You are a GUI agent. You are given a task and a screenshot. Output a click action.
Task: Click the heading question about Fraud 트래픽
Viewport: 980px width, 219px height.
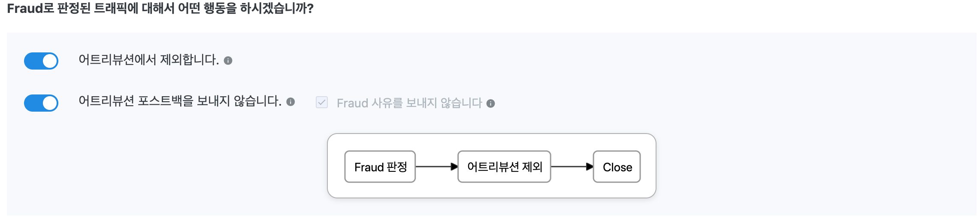pos(160,9)
